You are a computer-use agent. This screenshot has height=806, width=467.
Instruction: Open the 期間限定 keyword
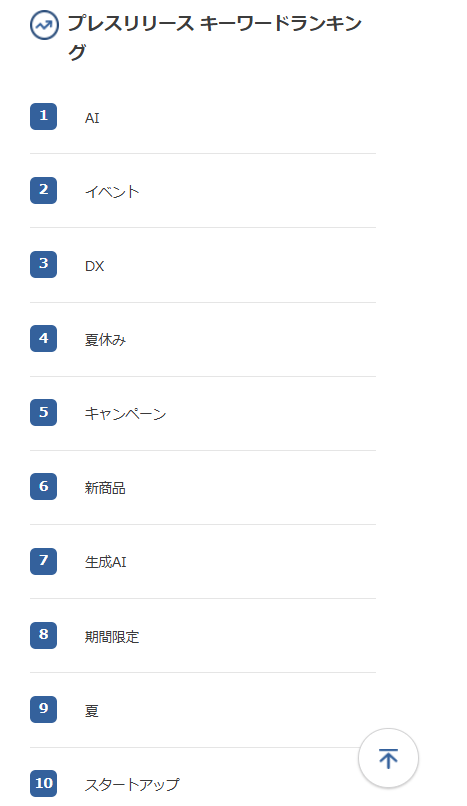tap(112, 637)
